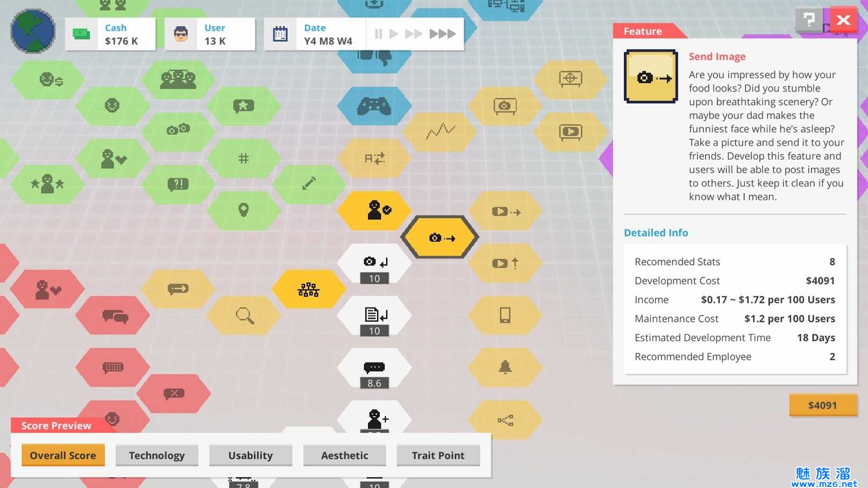Viewport: 868px width, 488px height.
Task: Open the Trait Point score tab
Action: point(438,455)
